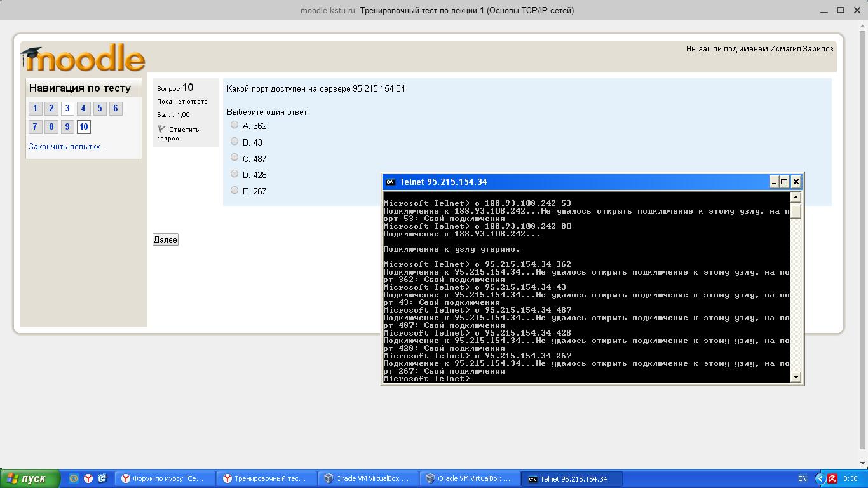This screenshot has height=488, width=868.
Task: Minimize the Telnet window
Action: point(774,182)
